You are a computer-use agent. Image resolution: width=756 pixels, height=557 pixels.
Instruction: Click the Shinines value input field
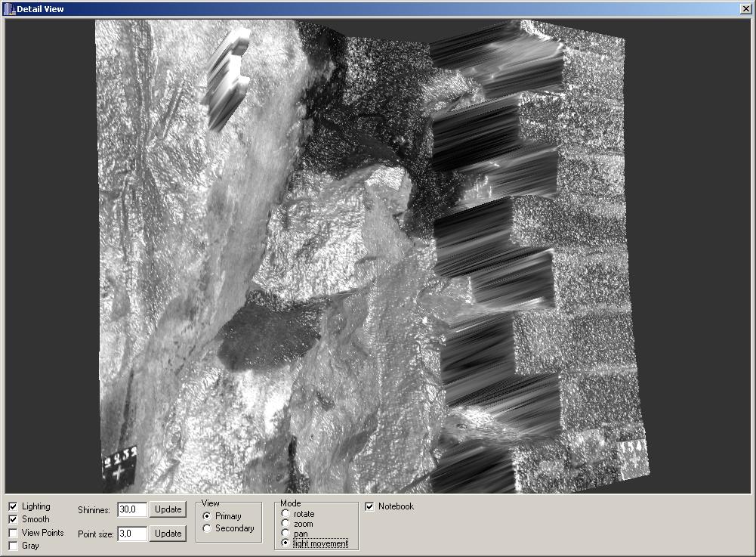point(131,509)
